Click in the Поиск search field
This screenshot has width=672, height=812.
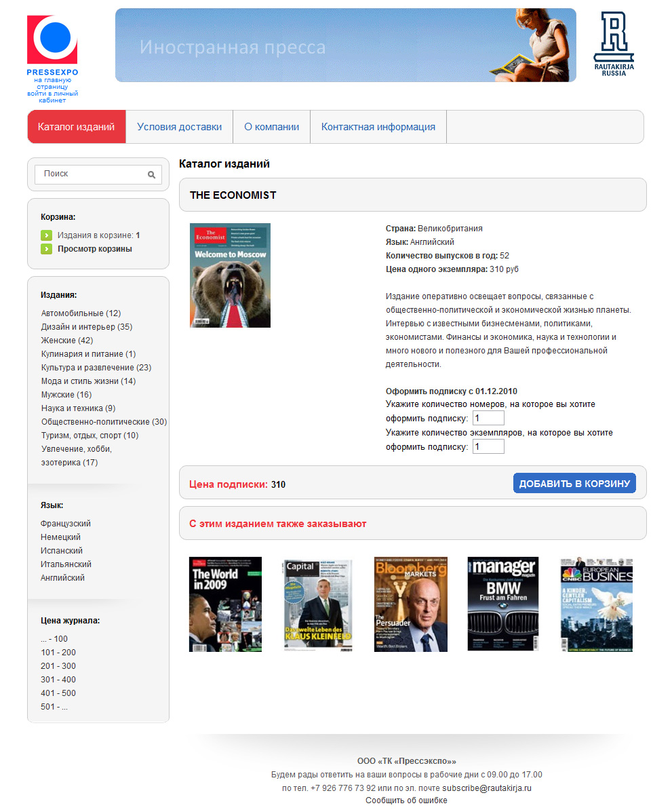click(x=92, y=174)
